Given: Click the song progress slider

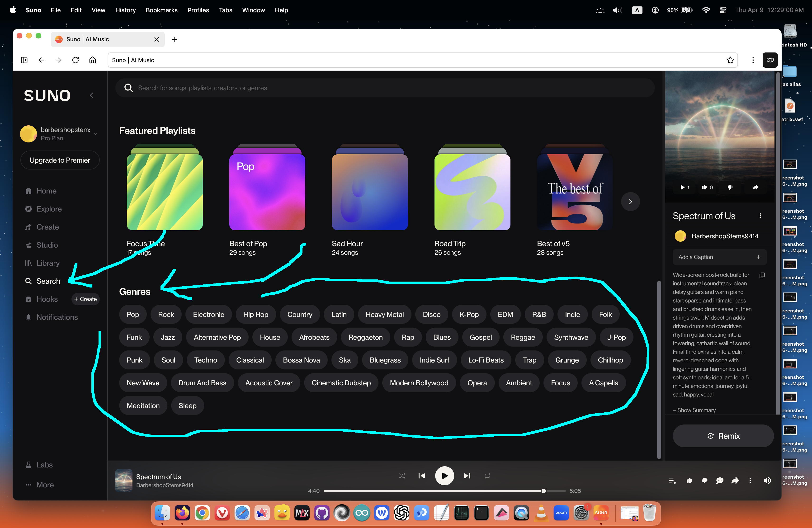Looking at the screenshot, I should 444,491.
